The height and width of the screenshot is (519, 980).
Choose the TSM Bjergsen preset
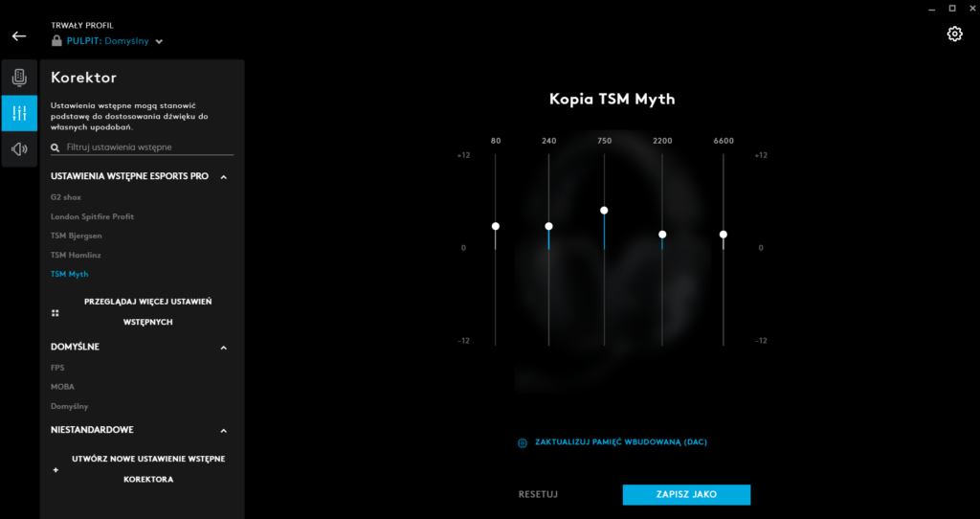pos(76,236)
